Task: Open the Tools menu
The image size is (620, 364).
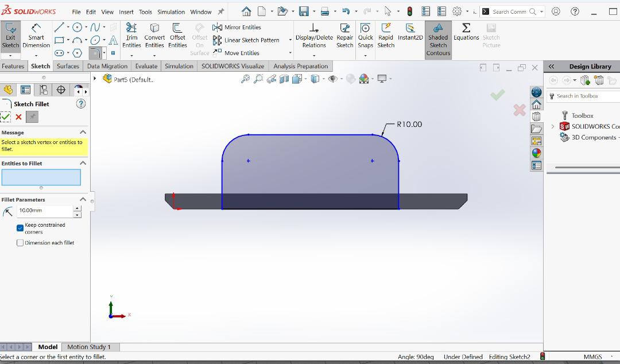Action: [145, 12]
